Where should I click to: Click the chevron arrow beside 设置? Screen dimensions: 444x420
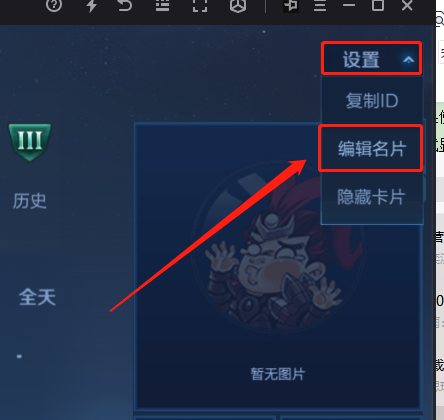click(408, 60)
